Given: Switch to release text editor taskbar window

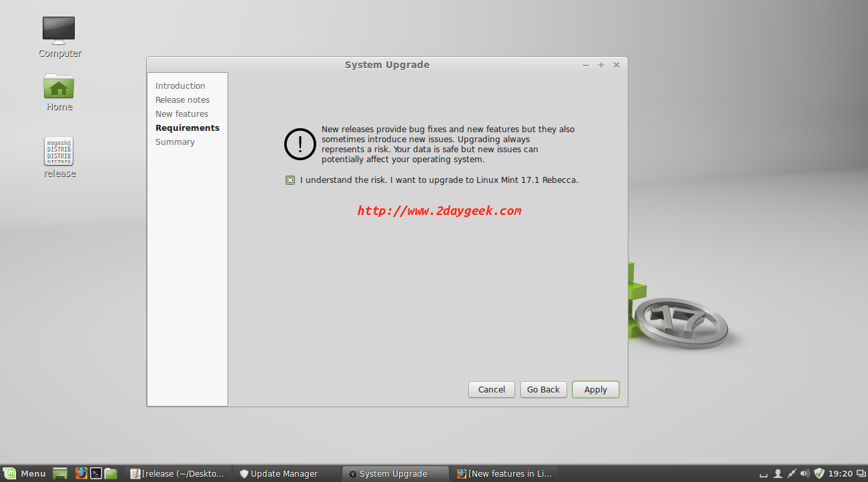Looking at the screenshot, I should (x=179, y=473).
